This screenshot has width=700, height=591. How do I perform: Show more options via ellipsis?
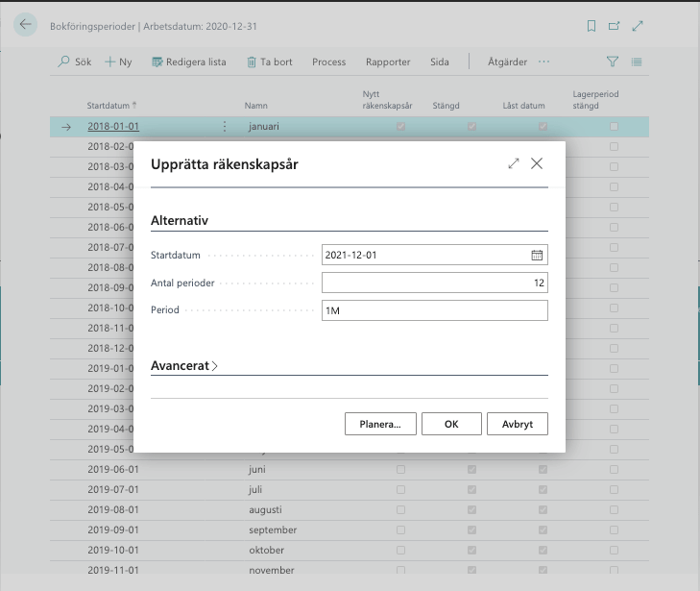point(543,62)
